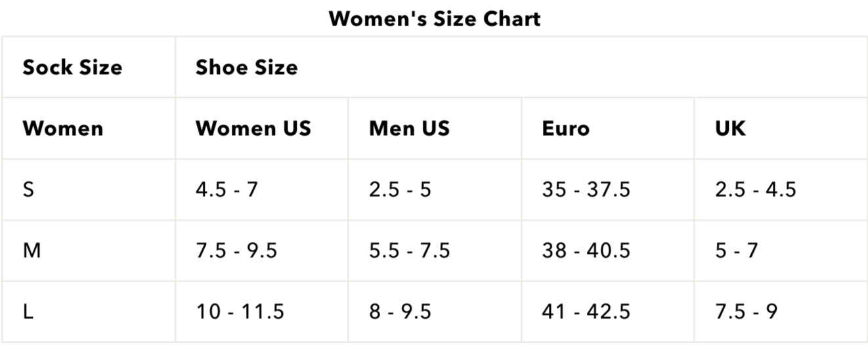Select the Men US column header

point(409,129)
